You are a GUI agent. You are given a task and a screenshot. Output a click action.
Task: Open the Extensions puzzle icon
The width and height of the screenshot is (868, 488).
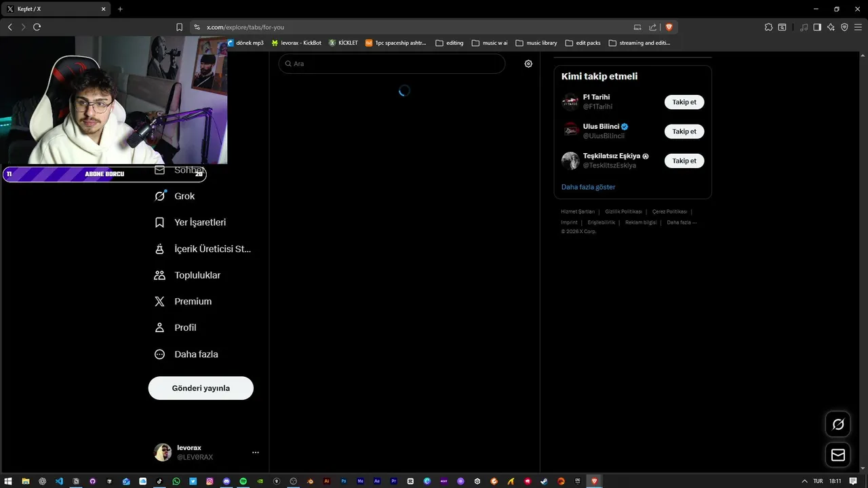[768, 27]
